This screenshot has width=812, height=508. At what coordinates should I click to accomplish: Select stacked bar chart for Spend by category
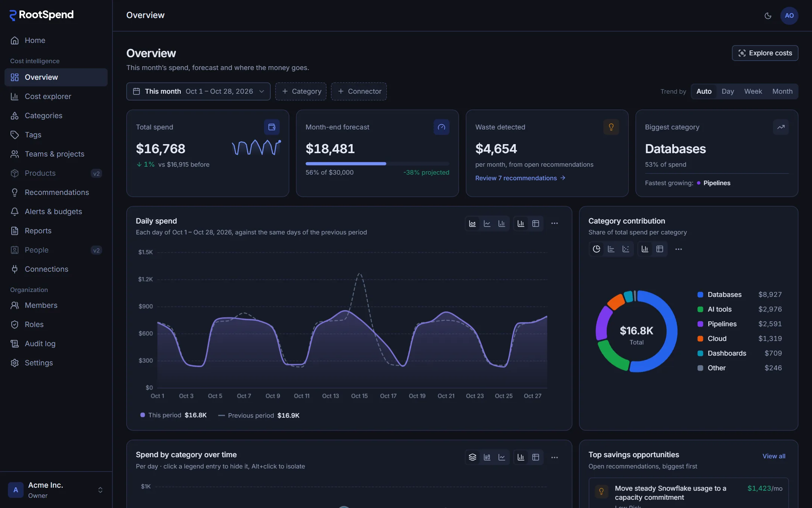[487, 457]
